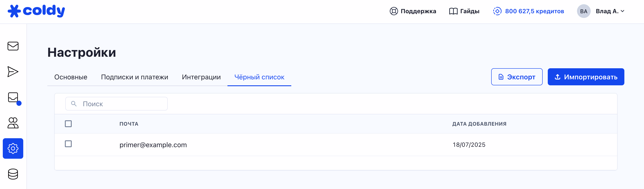The height and width of the screenshot is (189, 644).
Task: Switch to the Основные tab
Action: click(71, 77)
